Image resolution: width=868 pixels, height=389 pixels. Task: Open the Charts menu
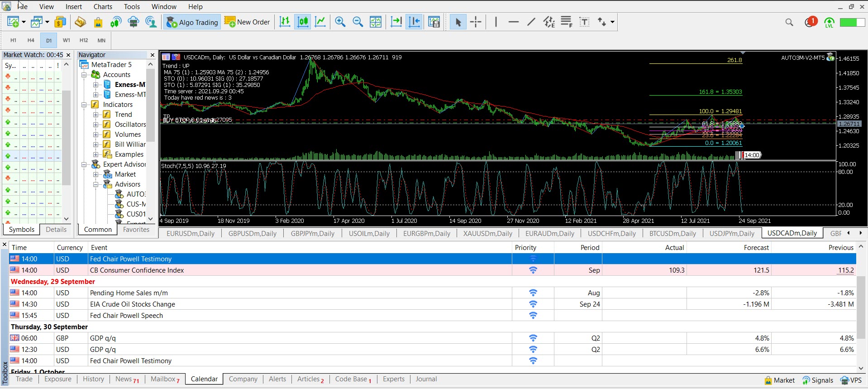103,6
